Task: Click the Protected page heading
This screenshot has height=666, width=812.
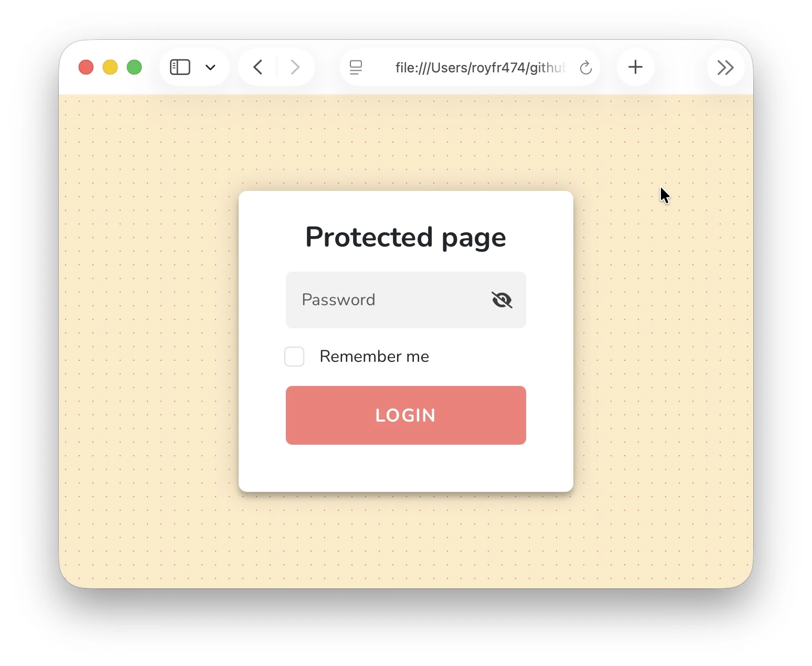Action: 406,237
